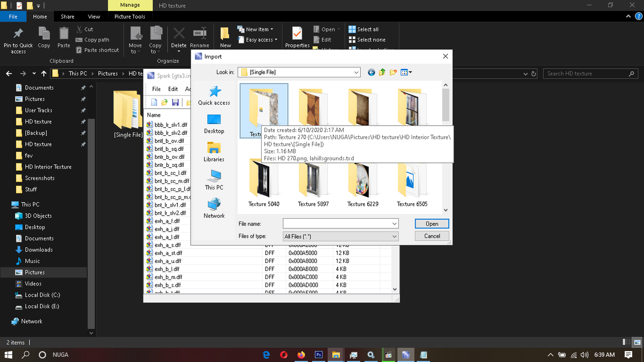Open View Menu in Import dialog

point(406,72)
